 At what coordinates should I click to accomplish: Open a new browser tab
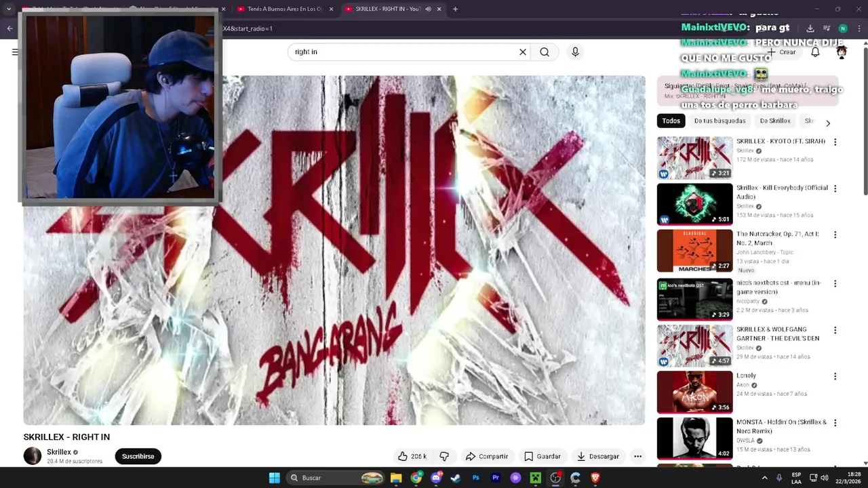pos(455,9)
